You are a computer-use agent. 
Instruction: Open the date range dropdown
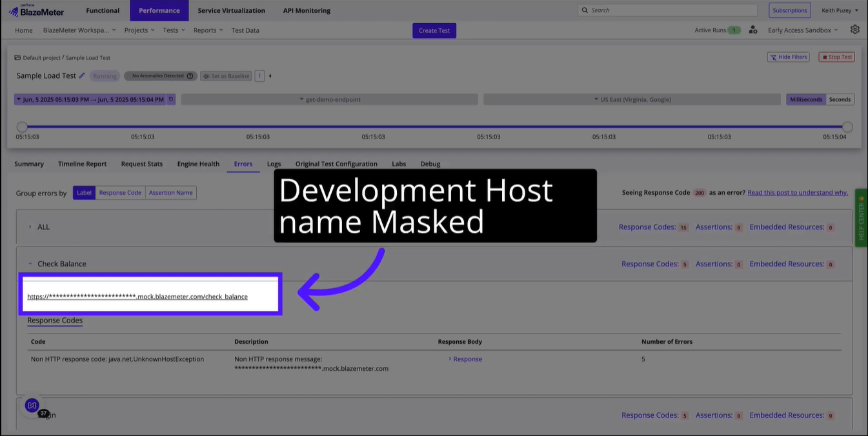[90, 99]
